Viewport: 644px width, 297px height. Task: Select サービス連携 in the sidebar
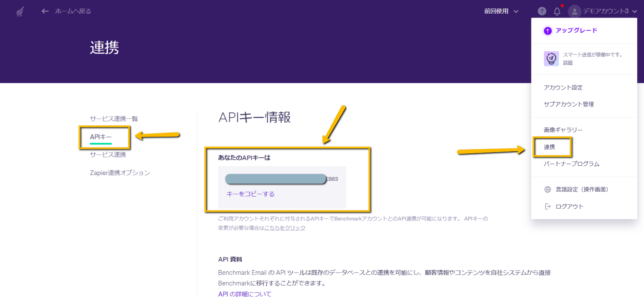108,154
